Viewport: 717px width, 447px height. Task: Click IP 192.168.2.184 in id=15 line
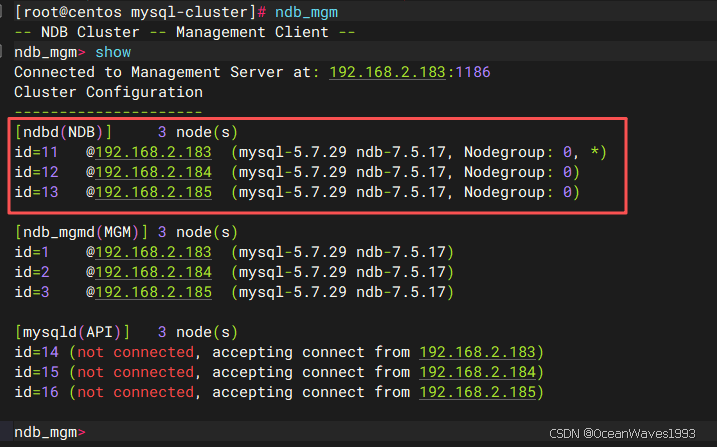(477, 372)
